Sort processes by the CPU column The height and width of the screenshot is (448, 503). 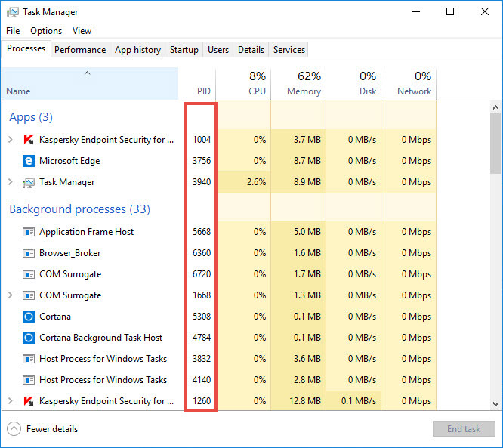[243, 83]
